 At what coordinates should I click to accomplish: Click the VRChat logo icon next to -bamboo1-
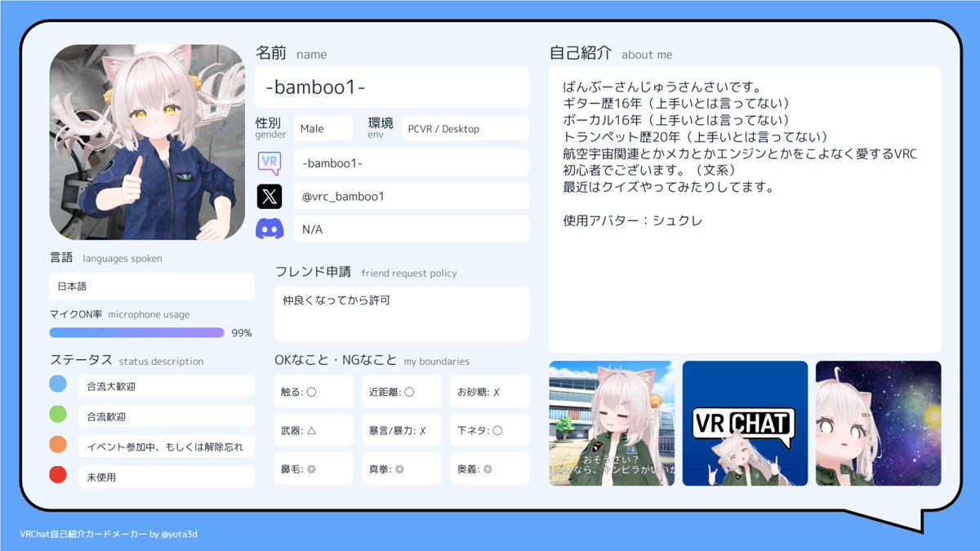point(270,162)
